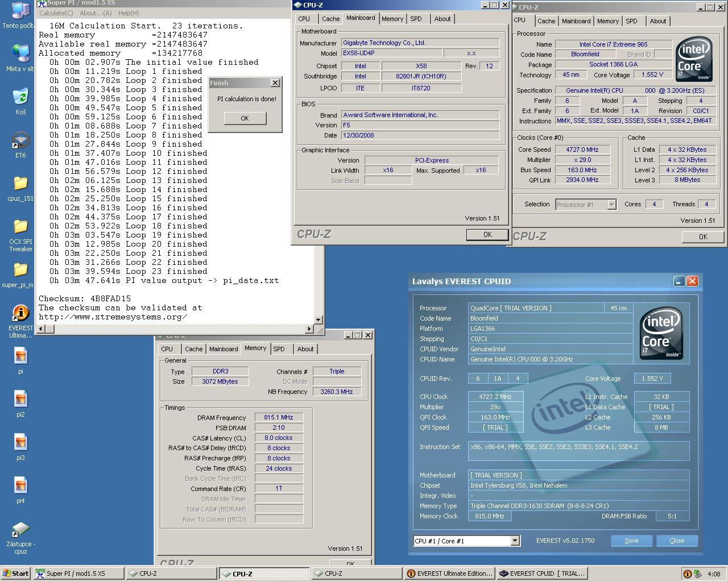Save the EVEREST CPUID report
This screenshot has width=728, height=582.
(631, 541)
